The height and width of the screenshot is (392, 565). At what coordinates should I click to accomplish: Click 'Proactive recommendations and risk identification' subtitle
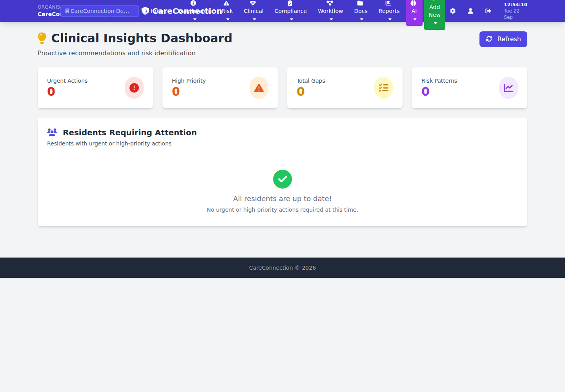[x=117, y=53]
